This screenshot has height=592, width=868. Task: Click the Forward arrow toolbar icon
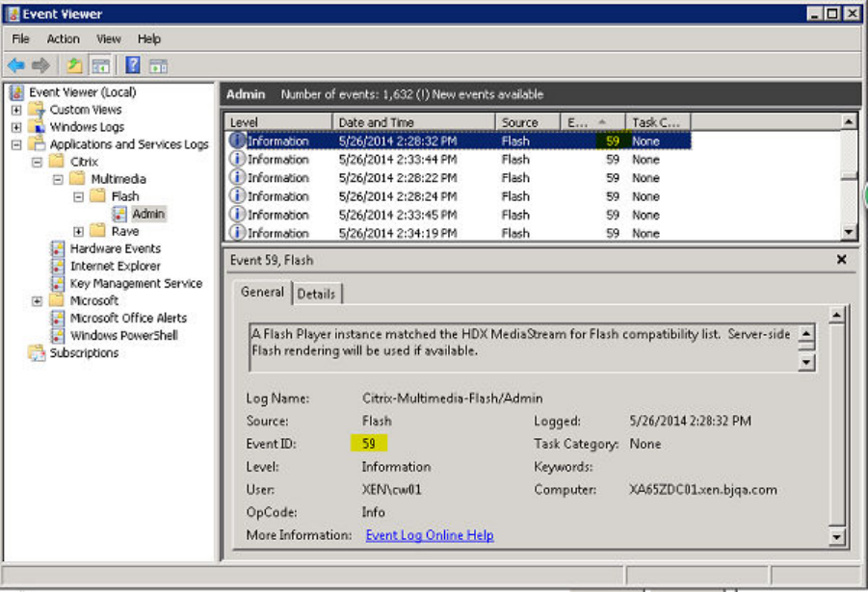coord(40,65)
